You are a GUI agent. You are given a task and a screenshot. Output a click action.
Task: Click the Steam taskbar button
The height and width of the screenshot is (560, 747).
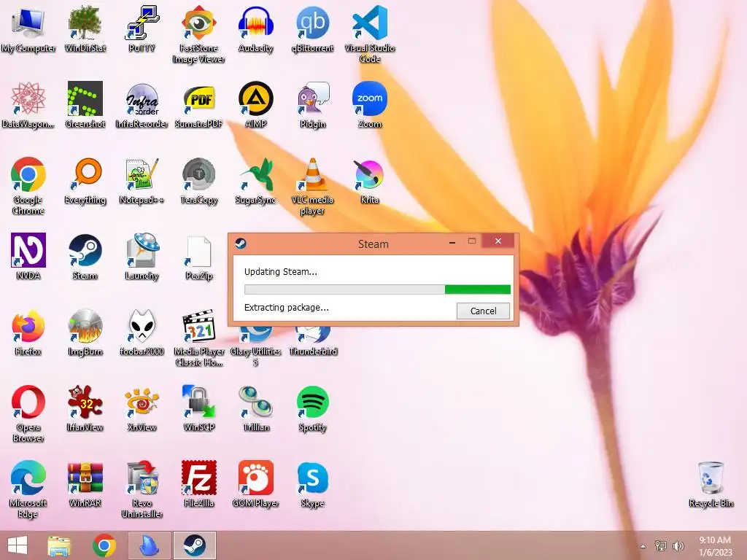pos(194,545)
